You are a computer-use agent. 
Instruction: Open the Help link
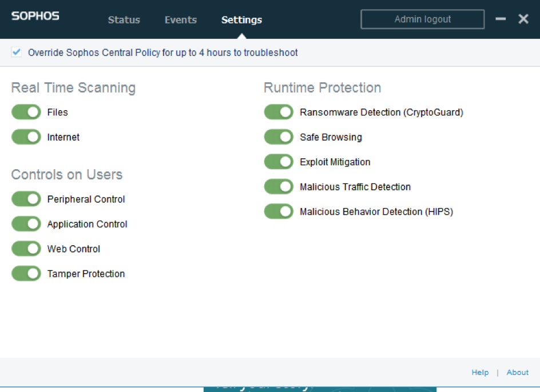(480, 373)
